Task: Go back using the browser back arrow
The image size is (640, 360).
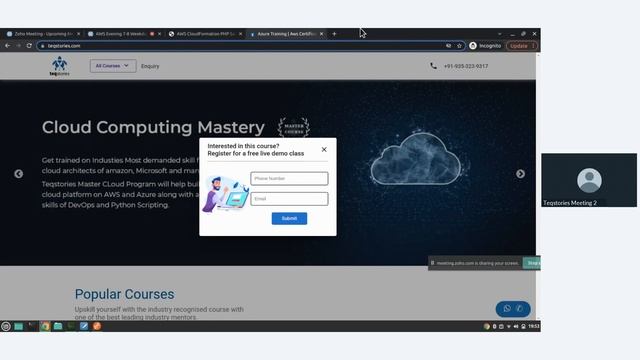Action: click(x=7, y=46)
